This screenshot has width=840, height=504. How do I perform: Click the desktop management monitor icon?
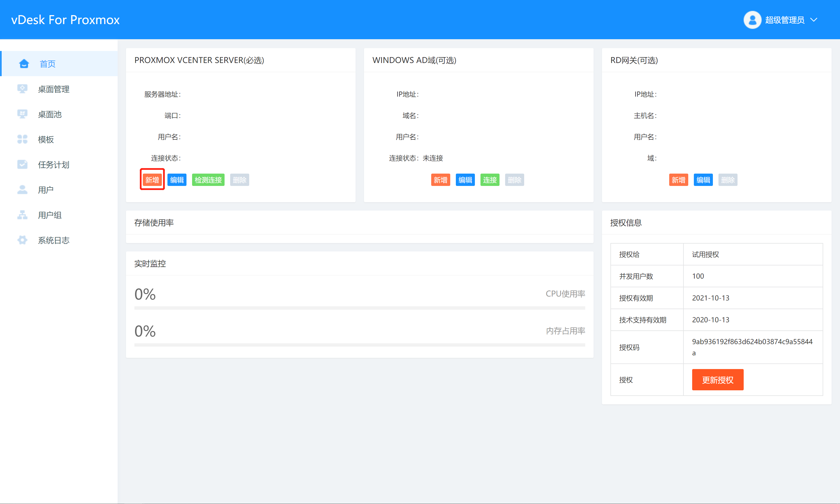[22, 89]
